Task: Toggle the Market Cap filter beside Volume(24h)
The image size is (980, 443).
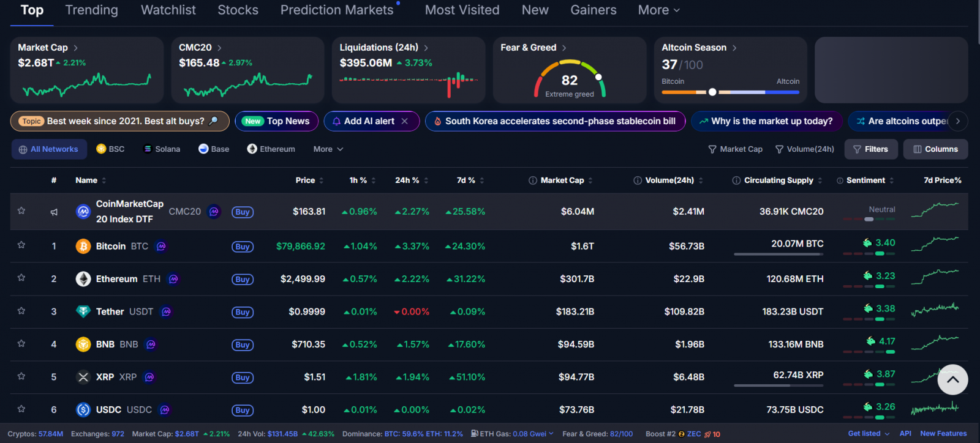Action: tap(735, 149)
